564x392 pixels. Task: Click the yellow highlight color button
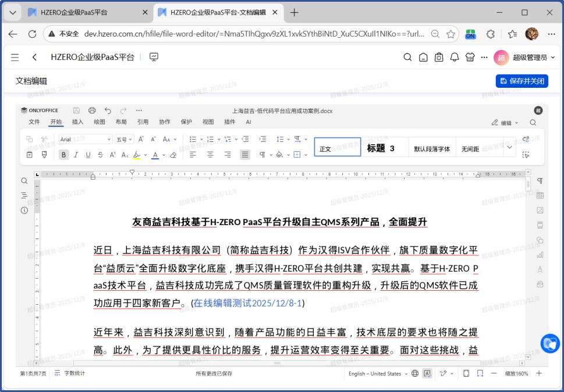[136, 155]
